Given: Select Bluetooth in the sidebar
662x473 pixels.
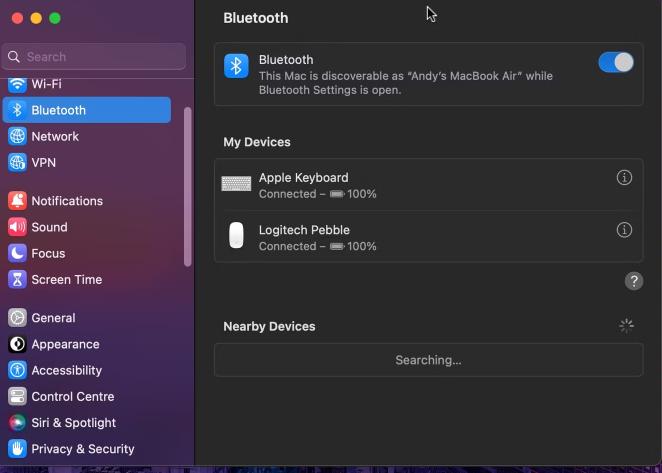Looking at the screenshot, I should [87, 110].
